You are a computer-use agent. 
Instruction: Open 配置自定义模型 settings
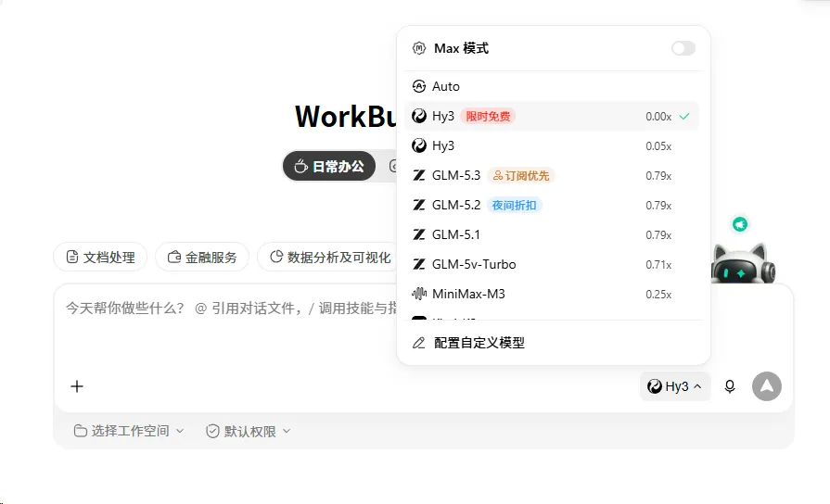click(552, 343)
